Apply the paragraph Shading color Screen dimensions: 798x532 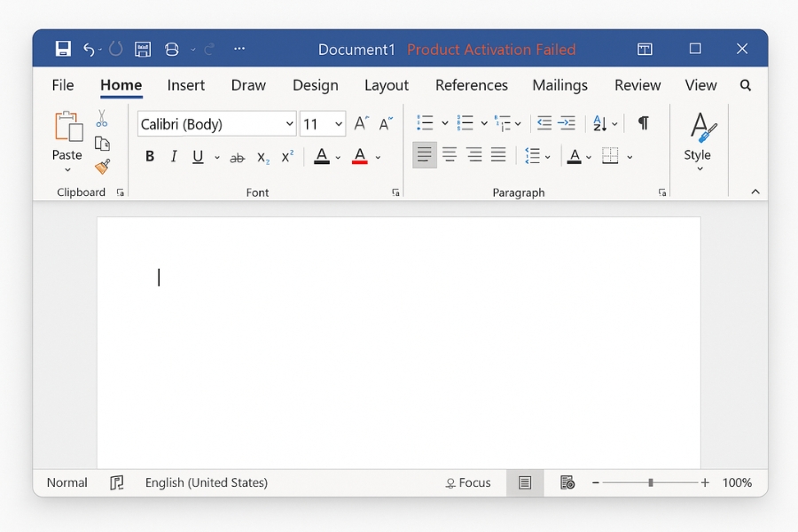pyautogui.click(x=574, y=156)
